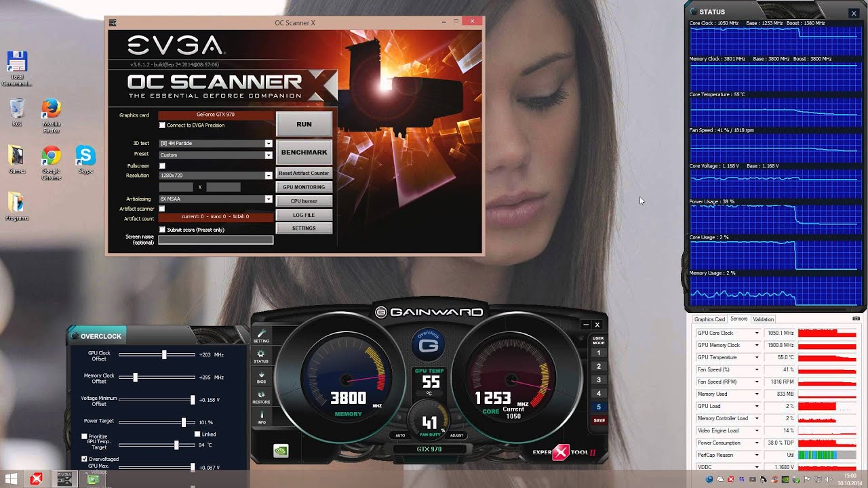The image size is (868, 488).
Task: Click the volume speaker tray icon
Action: tap(827, 479)
